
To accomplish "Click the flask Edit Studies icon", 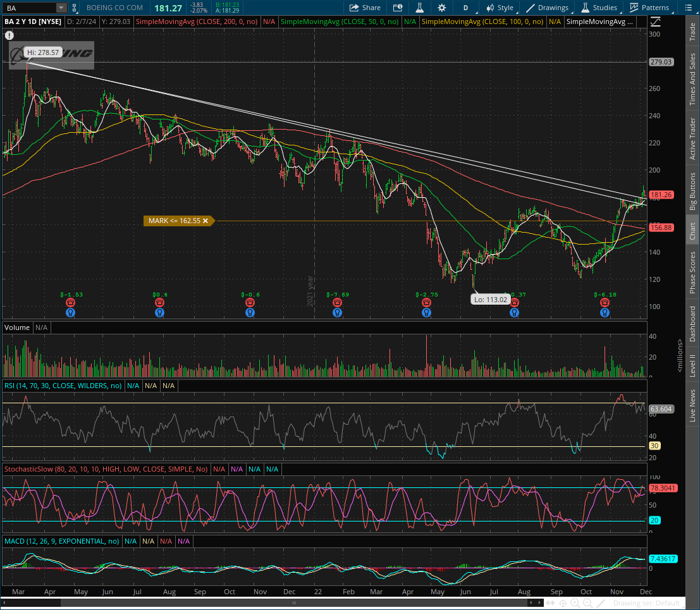I will tap(420, 8).
